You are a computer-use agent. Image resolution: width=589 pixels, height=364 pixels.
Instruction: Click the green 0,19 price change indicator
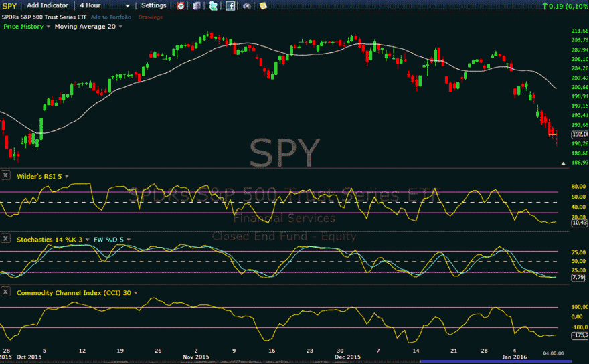[x=566, y=6]
